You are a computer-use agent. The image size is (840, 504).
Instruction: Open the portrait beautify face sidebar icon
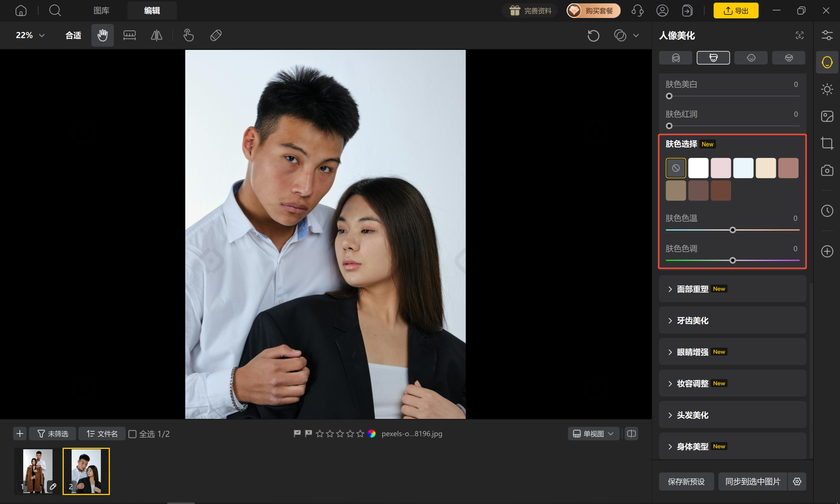(827, 62)
